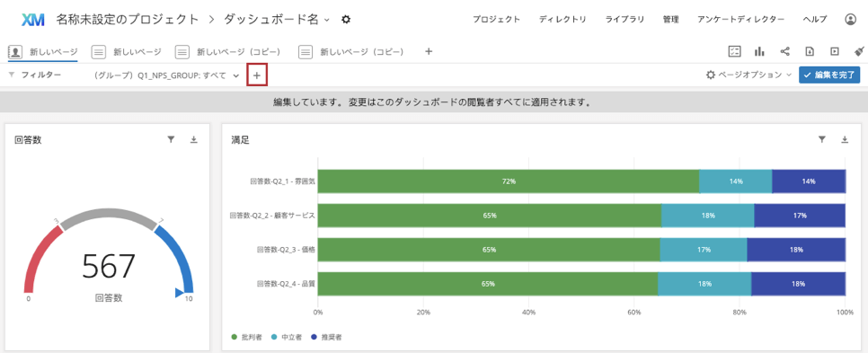Click the paintbrush theme icon
Image resolution: width=868 pixels, height=353 pixels.
click(x=859, y=51)
